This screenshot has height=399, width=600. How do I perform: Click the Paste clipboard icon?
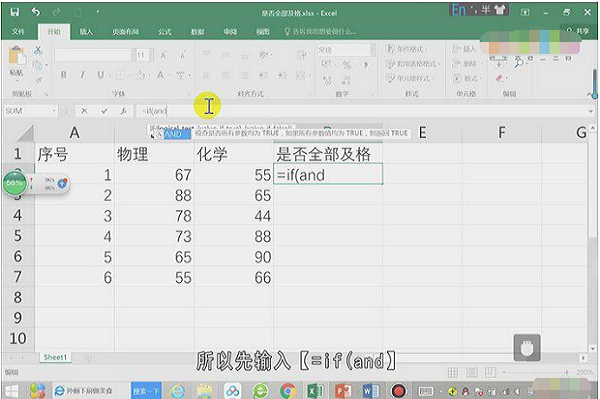coord(16,56)
